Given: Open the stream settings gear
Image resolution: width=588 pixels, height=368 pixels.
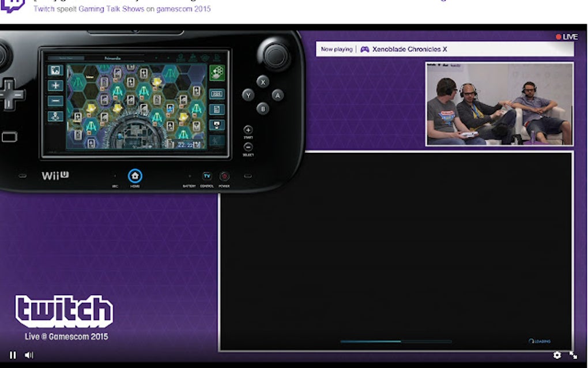Looking at the screenshot, I should click(x=557, y=356).
